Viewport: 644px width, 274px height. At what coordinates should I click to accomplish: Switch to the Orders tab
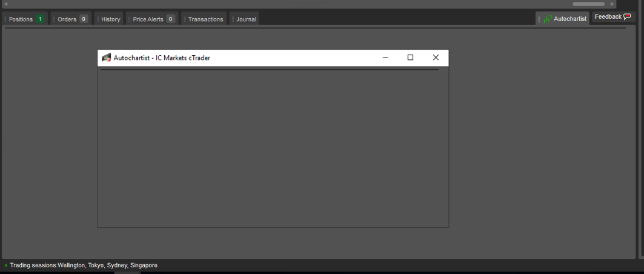click(x=71, y=19)
